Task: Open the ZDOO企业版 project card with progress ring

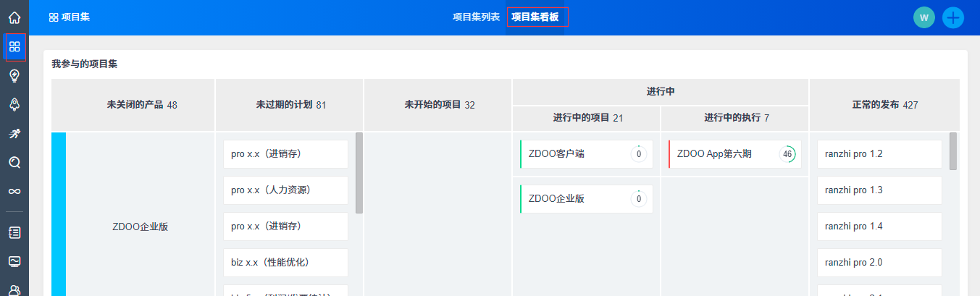Action: click(586, 199)
